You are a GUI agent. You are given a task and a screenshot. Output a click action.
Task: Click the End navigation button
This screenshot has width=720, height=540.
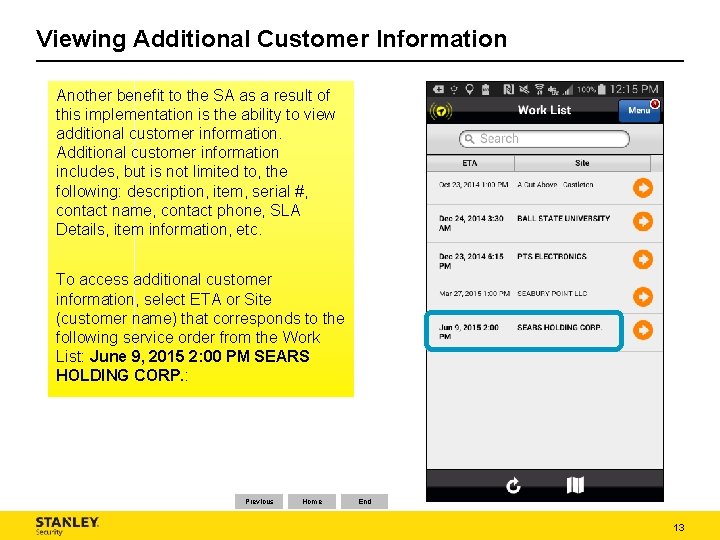(x=365, y=501)
